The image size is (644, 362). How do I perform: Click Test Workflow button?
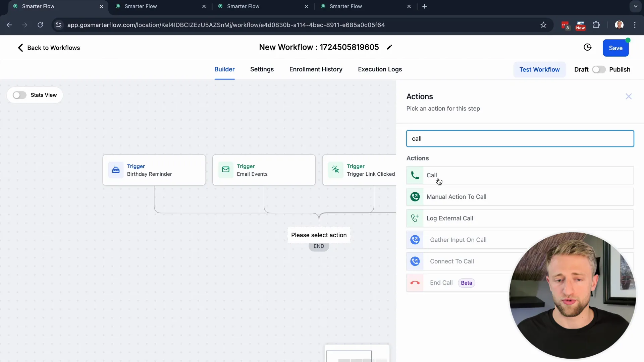coord(539,69)
